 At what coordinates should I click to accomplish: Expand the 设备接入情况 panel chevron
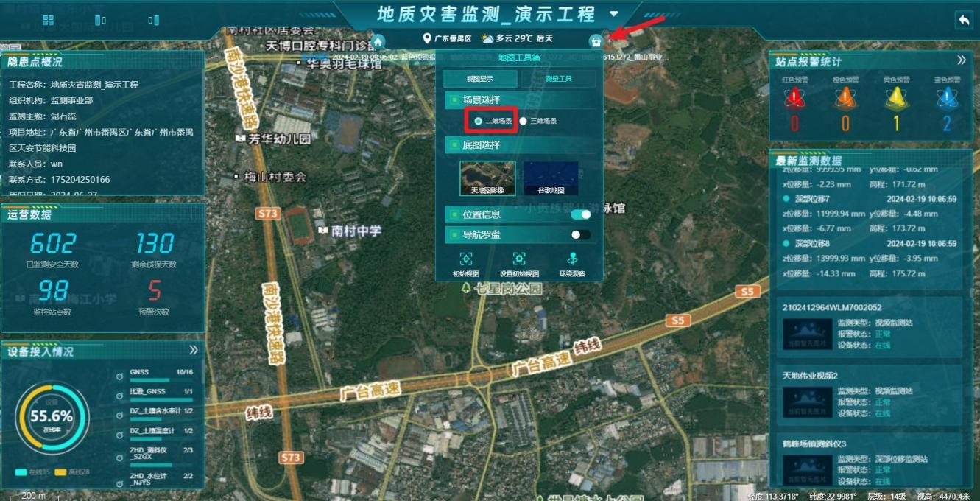click(194, 351)
